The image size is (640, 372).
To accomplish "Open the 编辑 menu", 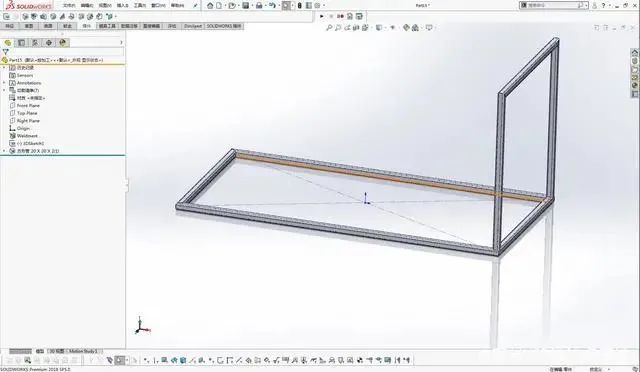I will click(87, 6).
